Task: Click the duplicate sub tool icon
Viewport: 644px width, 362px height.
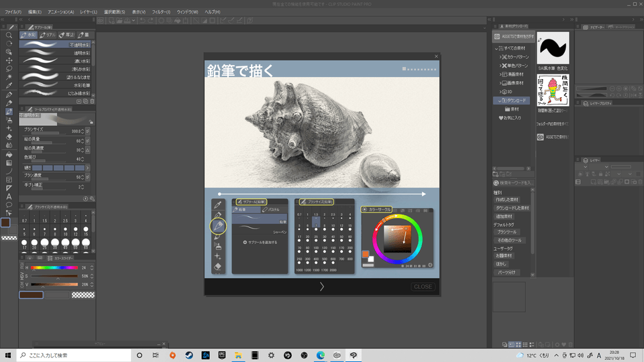Action: (x=85, y=101)
